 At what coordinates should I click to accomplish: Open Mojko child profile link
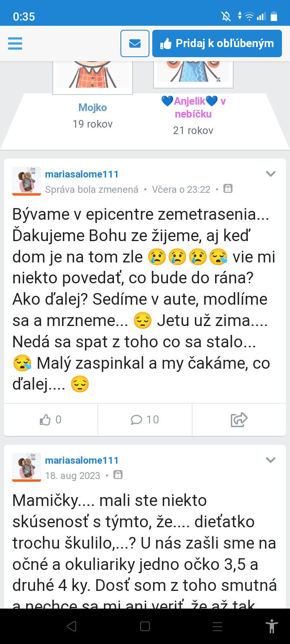[x=93, y=107]
